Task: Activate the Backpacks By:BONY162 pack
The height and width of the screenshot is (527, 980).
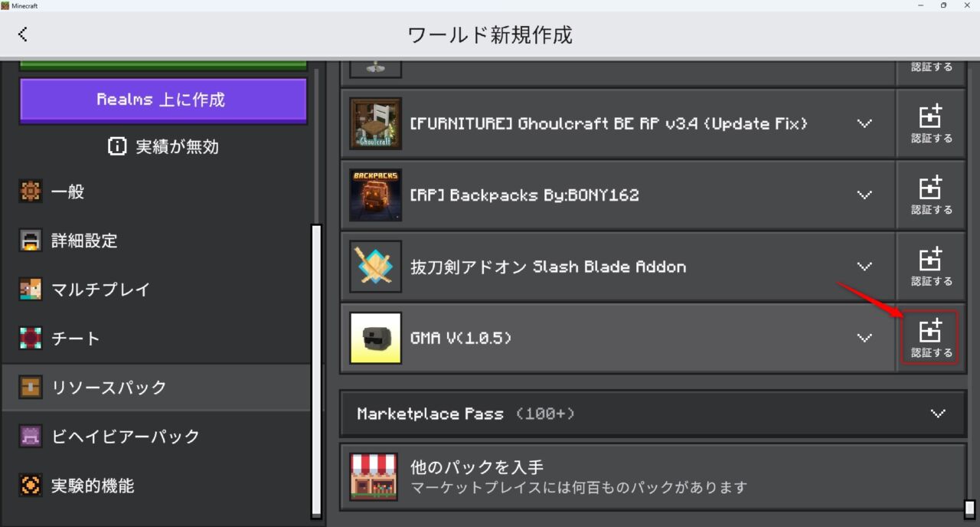Action: (x=931, y=195)
